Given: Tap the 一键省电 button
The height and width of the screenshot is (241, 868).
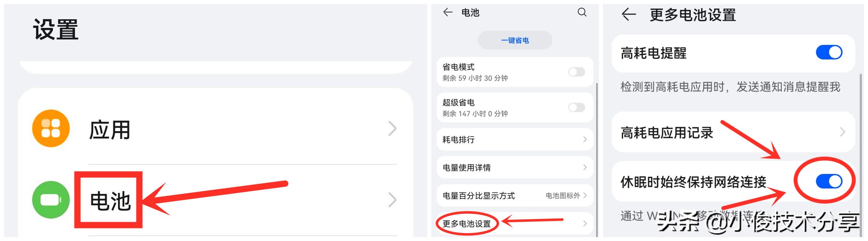Looking at the screenshot, I should [515, 40].
